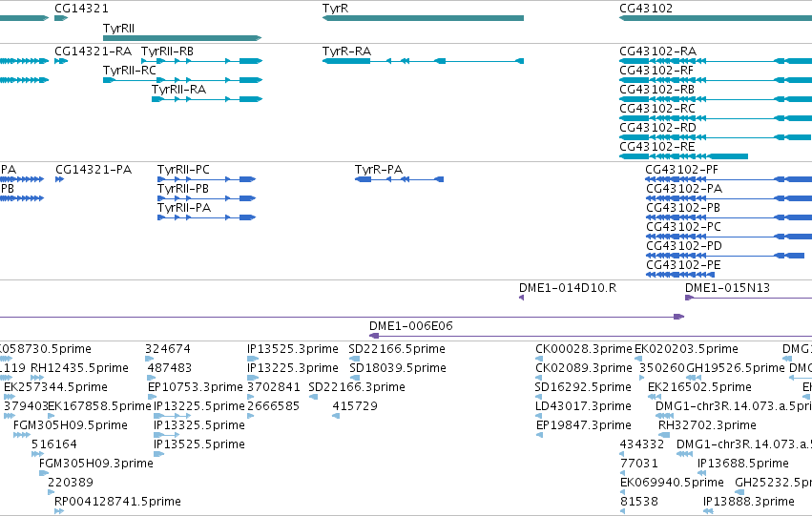This screenshot has height=516, width=812.
Task: Select the SD22166.3prime EST label
Action: pos(356,387)
